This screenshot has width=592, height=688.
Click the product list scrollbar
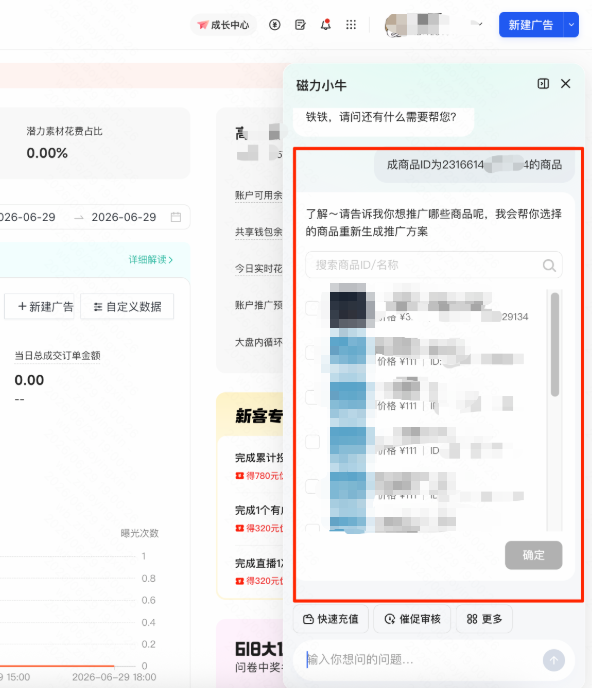coord(555,344)
